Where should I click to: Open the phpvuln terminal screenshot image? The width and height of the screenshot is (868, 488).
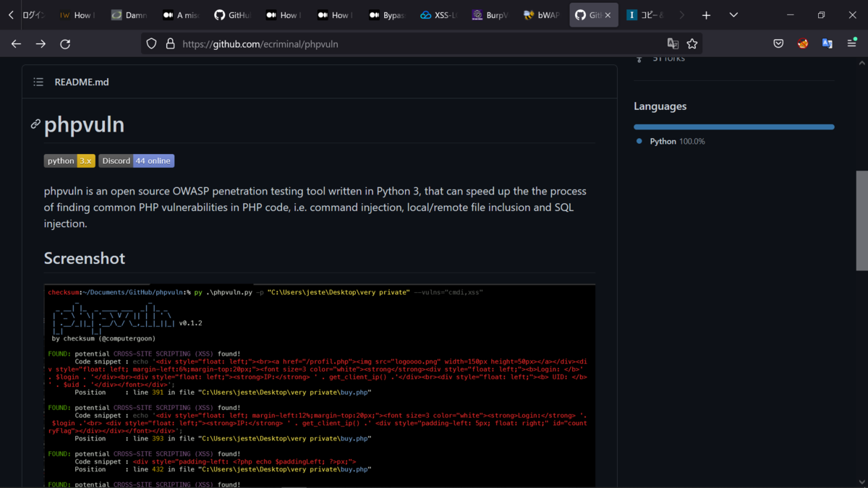point(320,386)
